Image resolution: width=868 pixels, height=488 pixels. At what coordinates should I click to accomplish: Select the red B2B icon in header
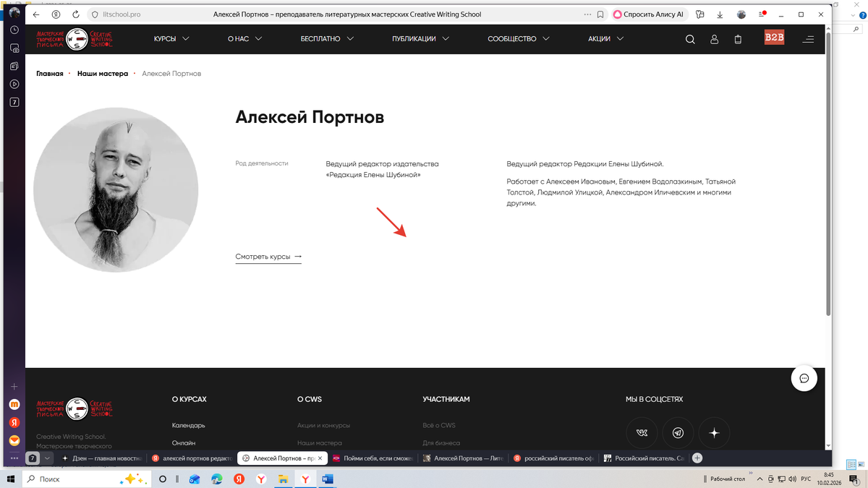tap(773, 36)
